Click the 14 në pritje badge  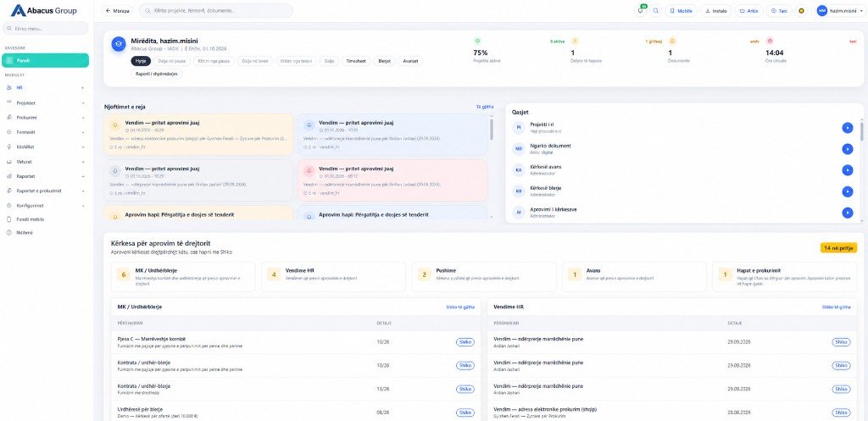(838, 248)
